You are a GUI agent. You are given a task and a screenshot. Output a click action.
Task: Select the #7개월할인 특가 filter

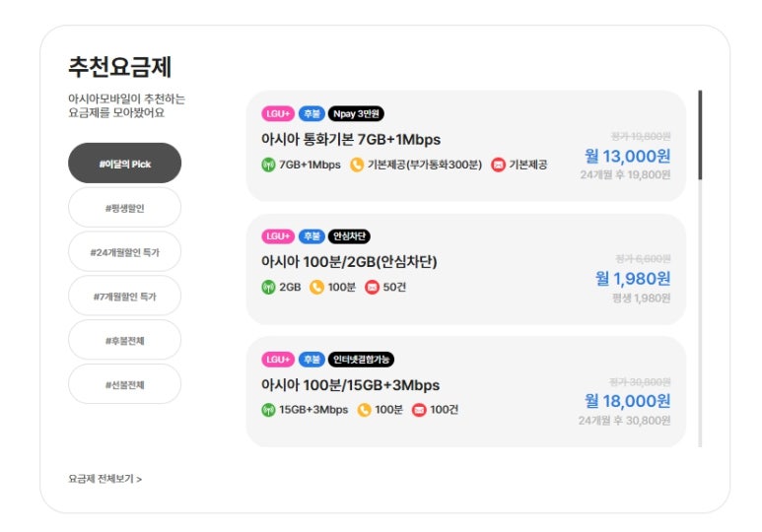(x=124, y=296)
